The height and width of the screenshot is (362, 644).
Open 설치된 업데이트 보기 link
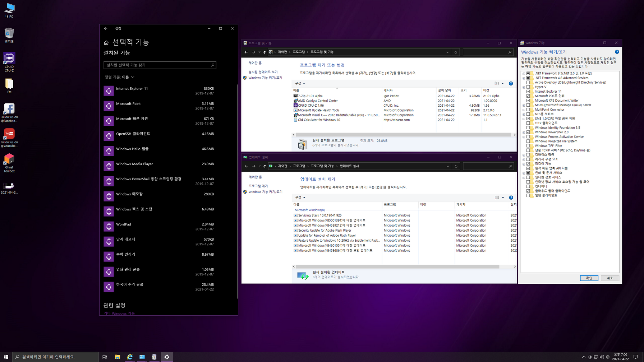[263, 72]
